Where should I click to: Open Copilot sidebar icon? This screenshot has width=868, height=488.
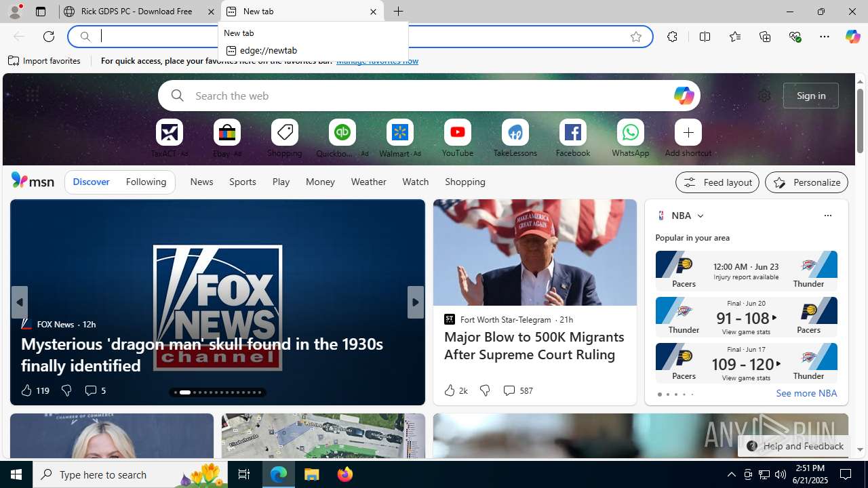(852, 37)
